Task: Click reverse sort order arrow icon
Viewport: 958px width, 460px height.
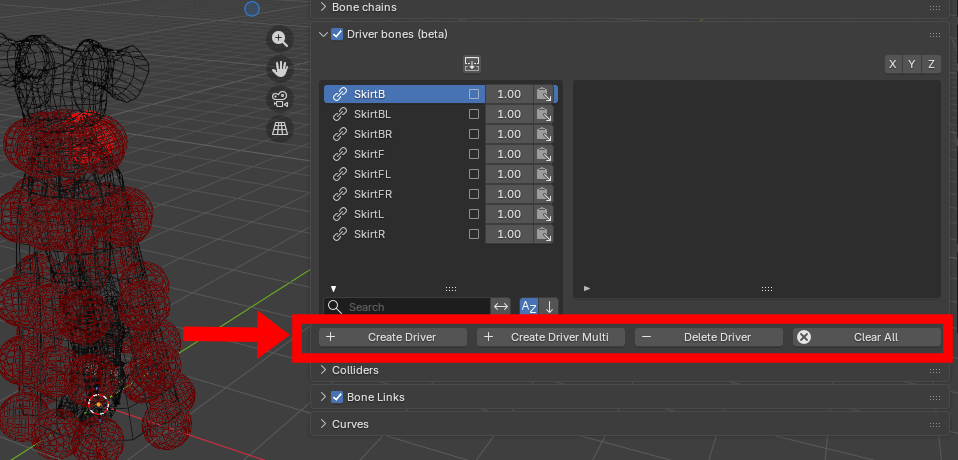Action: click(x=549, y=307)
